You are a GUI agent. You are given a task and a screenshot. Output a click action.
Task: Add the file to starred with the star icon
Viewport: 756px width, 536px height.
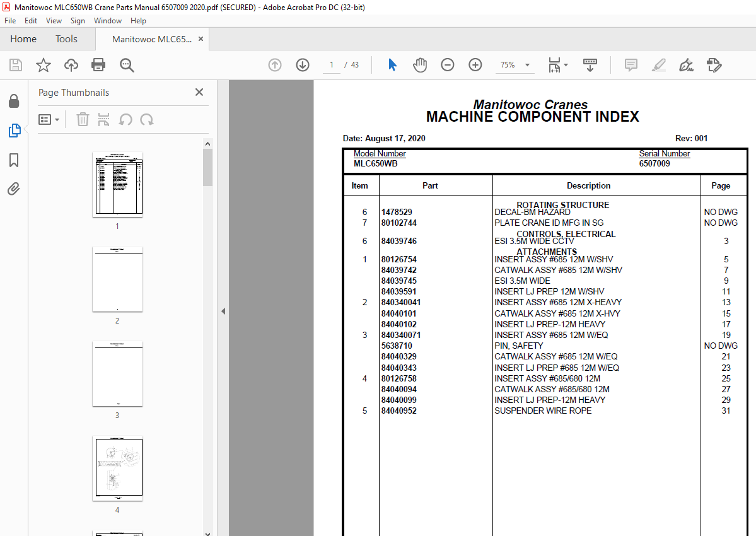pyautogui.click(x=44, y=65)
